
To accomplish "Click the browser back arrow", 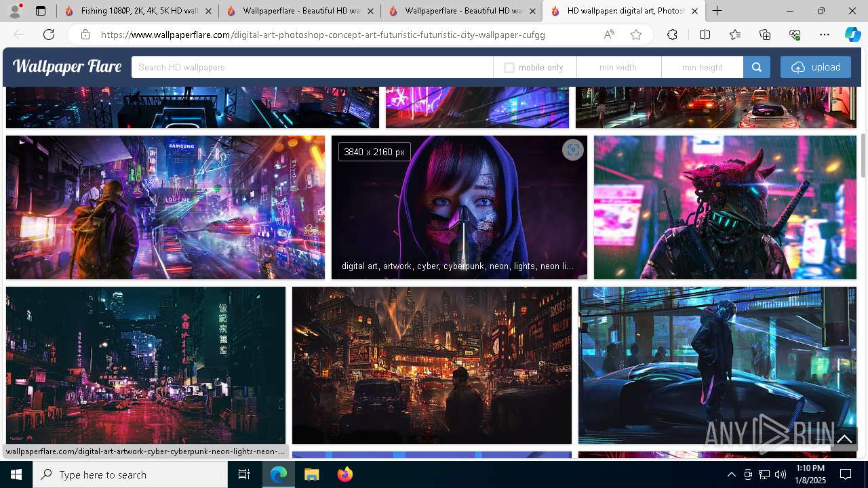I will click(x=19, y=35).
